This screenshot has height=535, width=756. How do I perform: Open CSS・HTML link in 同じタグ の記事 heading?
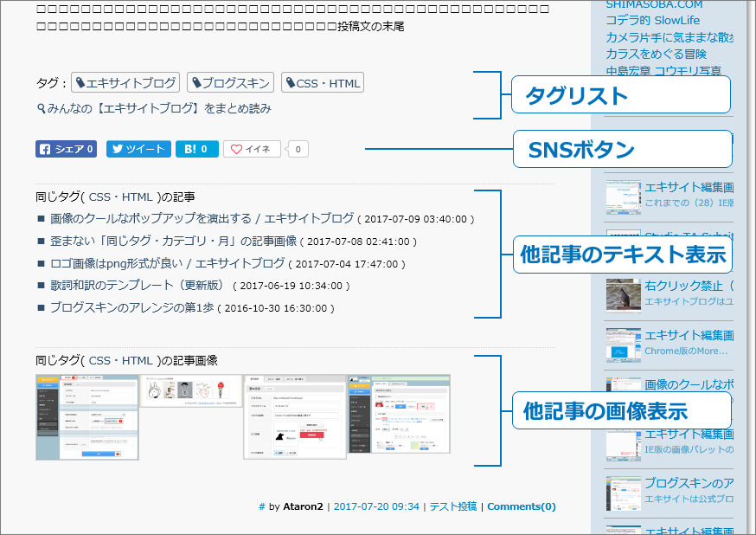click(120, 197)
